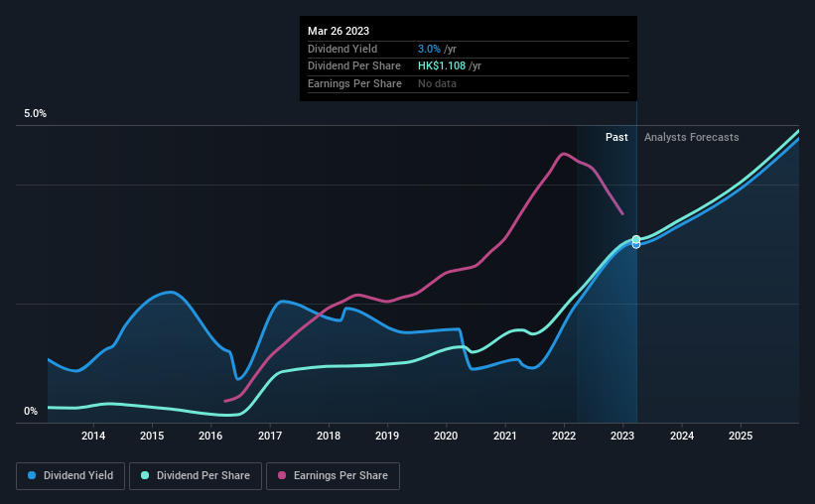Viewport: 815px width, 504px height.
Task: Toggle the Dividend Per Share legend series
Action: (196, 476)
